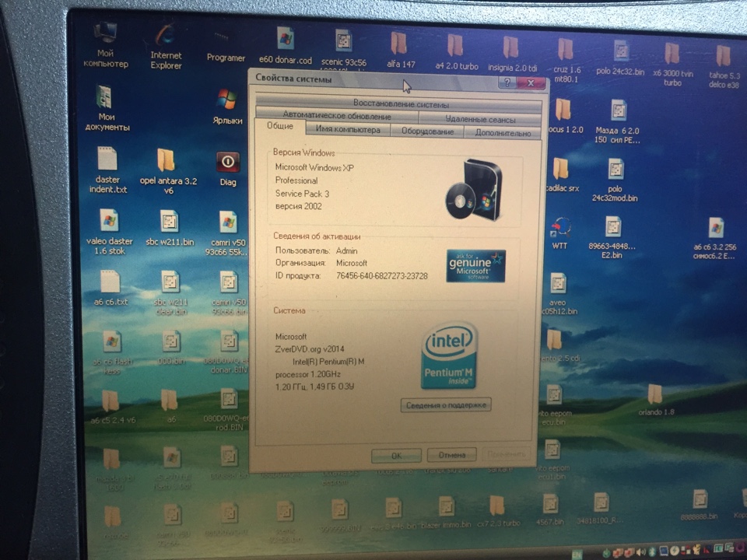747x560 pixels.
Task: Open the a6 c5 2.4 v6 folder
Action: coord(110,402)
